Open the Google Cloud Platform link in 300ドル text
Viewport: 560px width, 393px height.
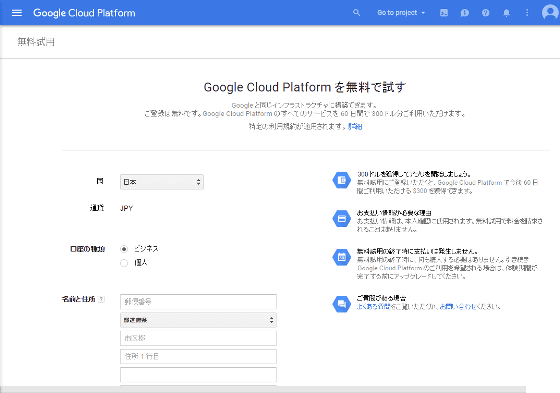(x=470, y=183)
